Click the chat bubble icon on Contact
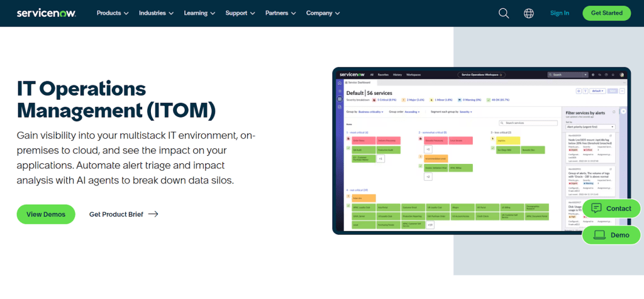The width and height of the screenshot is (644, 299). 596,209
